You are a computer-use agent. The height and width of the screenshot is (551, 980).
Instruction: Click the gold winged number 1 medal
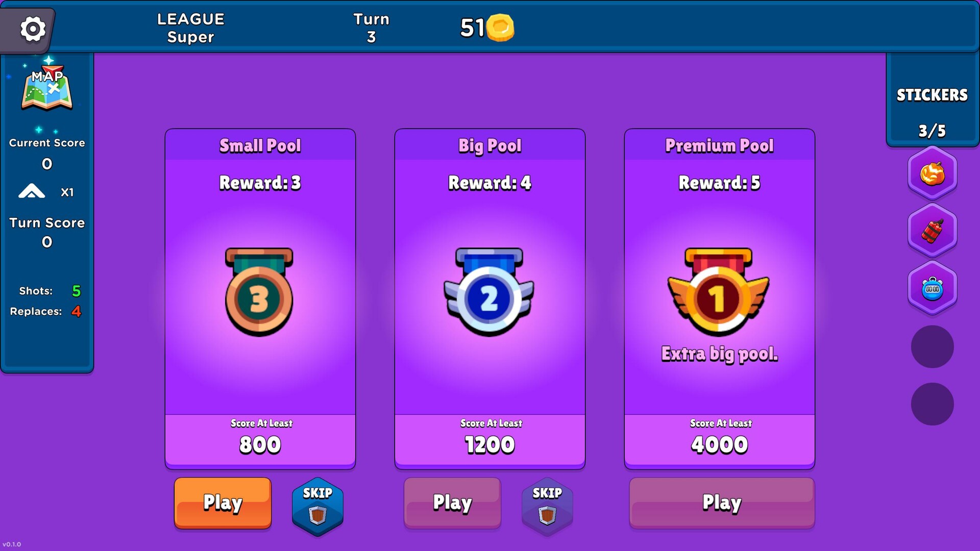click(719, 292)
